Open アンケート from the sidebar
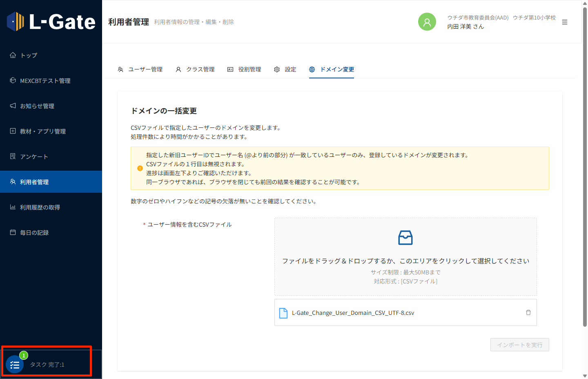Viewport: 588px width, 379px height. click(34, 157)
